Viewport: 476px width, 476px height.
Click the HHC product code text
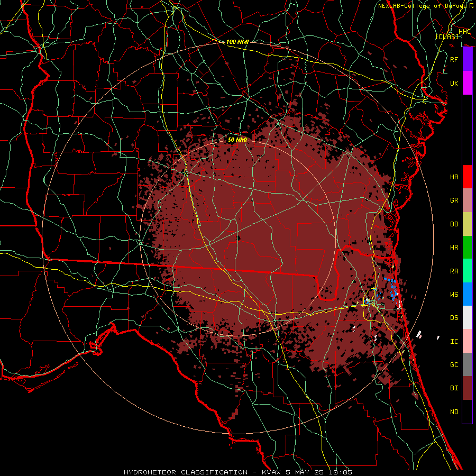[464, 32]
